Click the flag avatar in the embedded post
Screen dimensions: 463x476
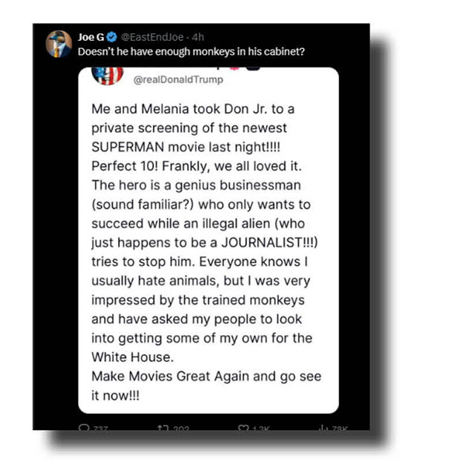[x=108, y=74]
